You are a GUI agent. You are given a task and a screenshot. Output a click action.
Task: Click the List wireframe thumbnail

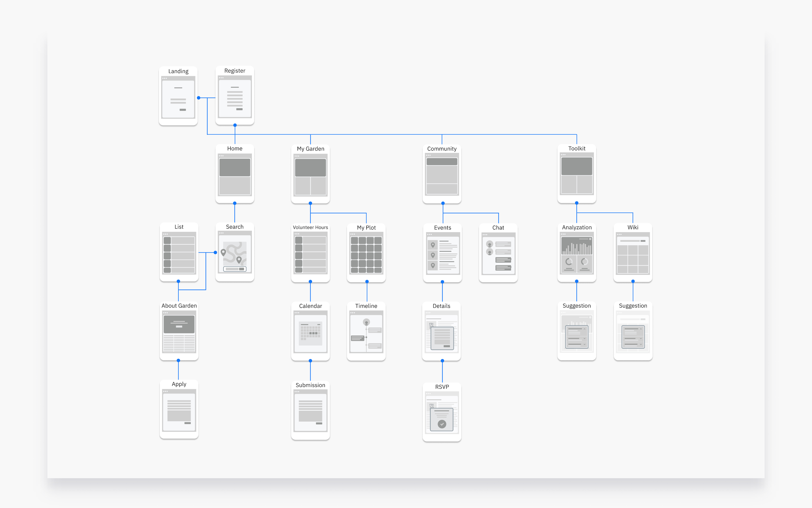click(179, 253)
